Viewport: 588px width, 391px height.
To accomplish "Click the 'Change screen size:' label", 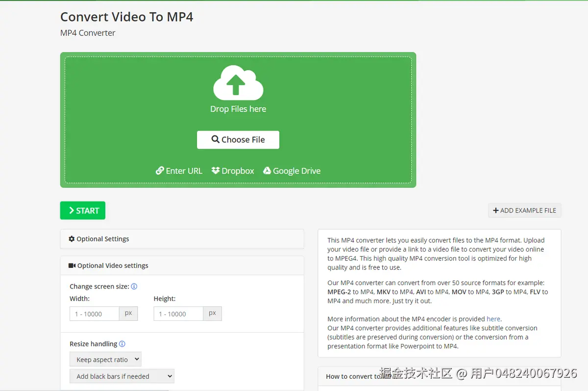I will pos(99,287).
